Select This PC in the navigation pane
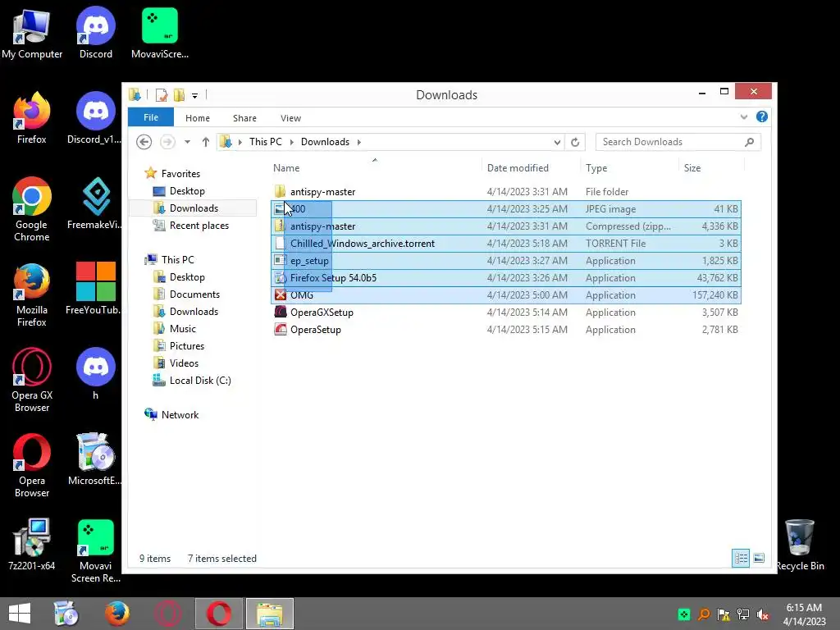Viewport: 840px width, 630px height. tap(177, 260)
